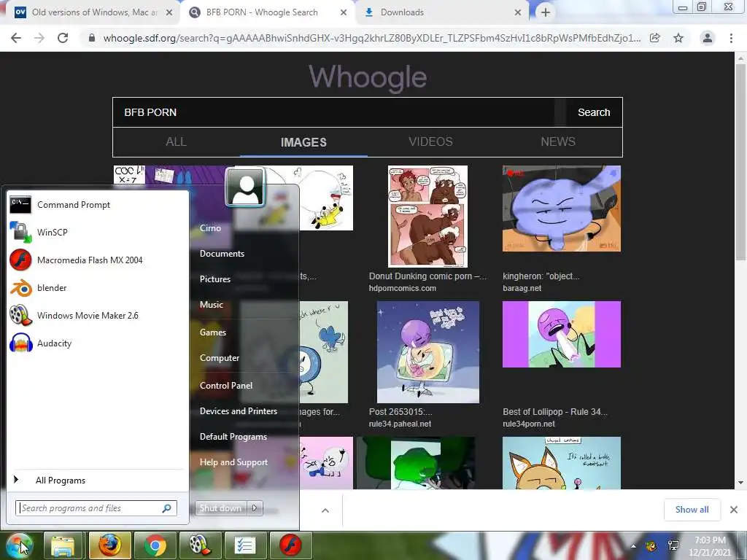Reload the current page
This screenshot has height=560, width=747.
pyautogui.click(x=63, y=38)
